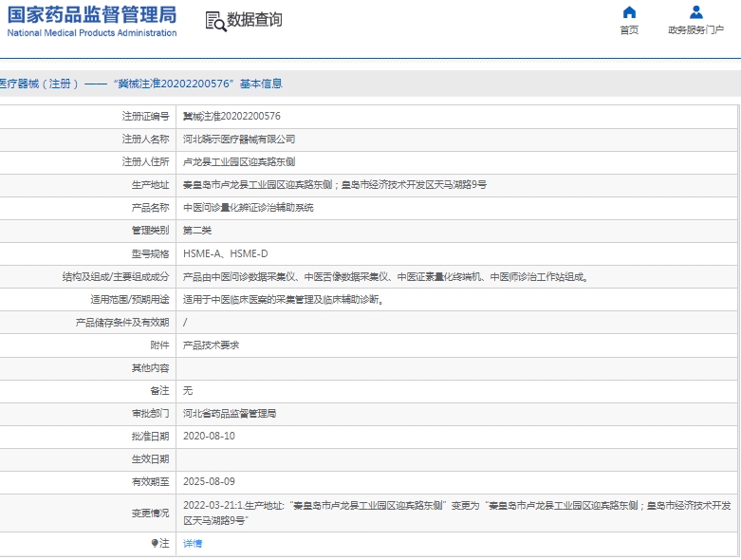Click expiry date 2025-08-09
Image resolution: width=741 pixels, height=560 pixels.
click(209, 481)
